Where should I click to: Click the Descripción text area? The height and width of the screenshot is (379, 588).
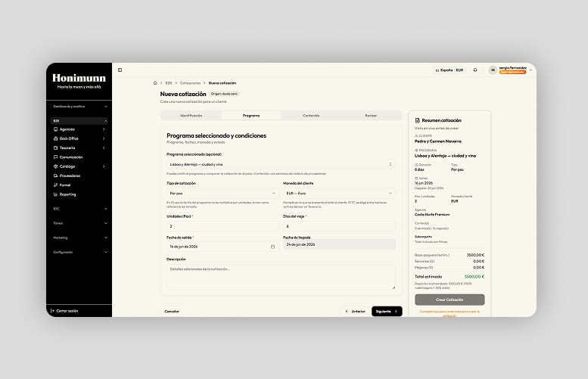point(281,277)
